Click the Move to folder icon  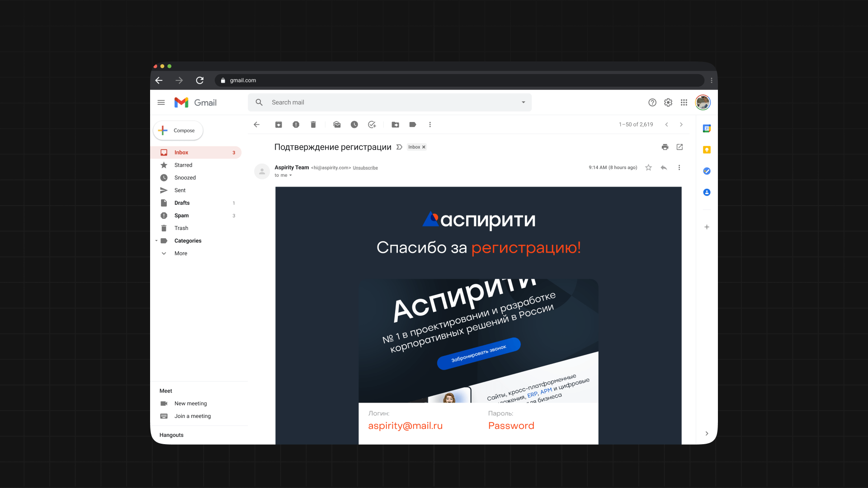[x=395, y=125]
